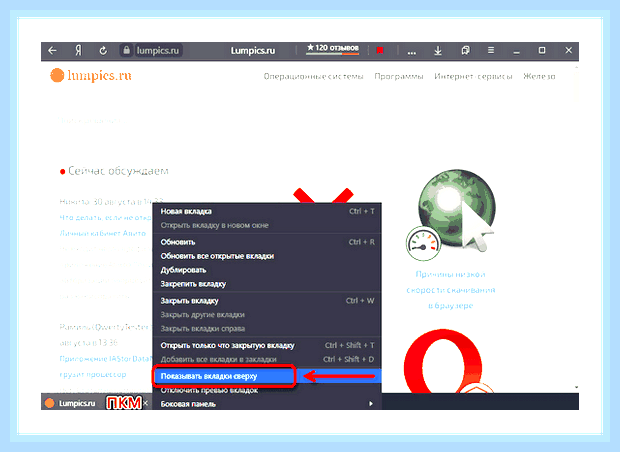Image resolution: width=620 pixels, height=452 pixels.
Task: Open article Причины низкой скорости скачивания
Action: [451, 290]
